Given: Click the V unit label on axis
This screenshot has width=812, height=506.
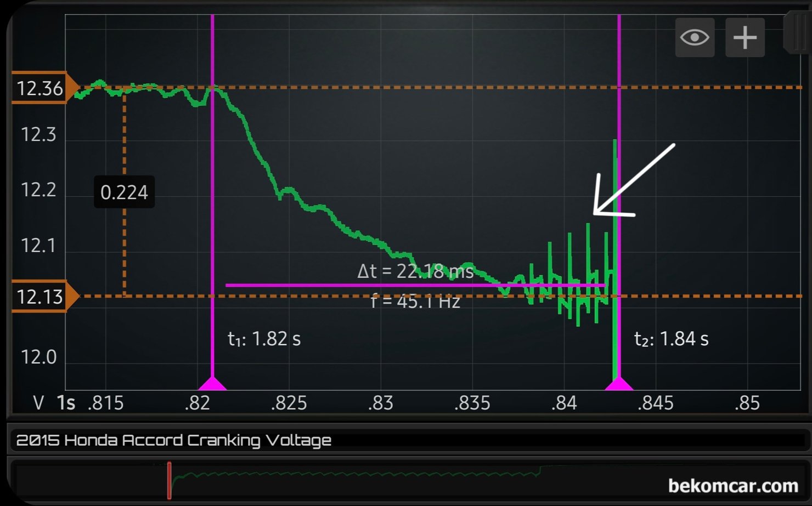Looking at the screenshot, I should coord(38,403).
